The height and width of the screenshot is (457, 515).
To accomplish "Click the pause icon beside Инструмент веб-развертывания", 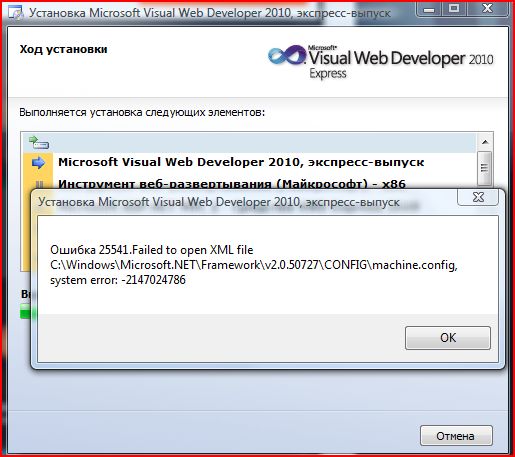I will coord(39,184).
